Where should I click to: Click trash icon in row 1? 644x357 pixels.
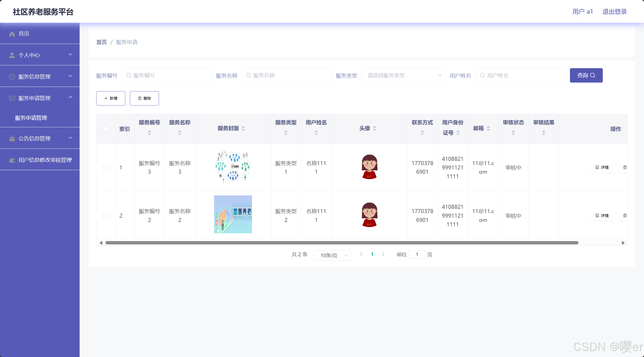[x=625, y=167]
